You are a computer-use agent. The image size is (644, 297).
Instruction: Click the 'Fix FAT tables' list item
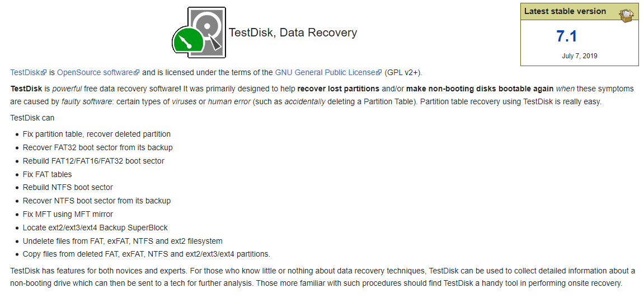47,174
